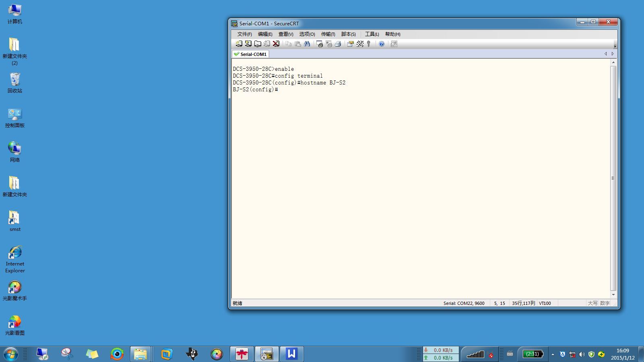Click the tab scroll left arrow
The height and width of the screenshot is (362, 644).
tap(605, 54)
